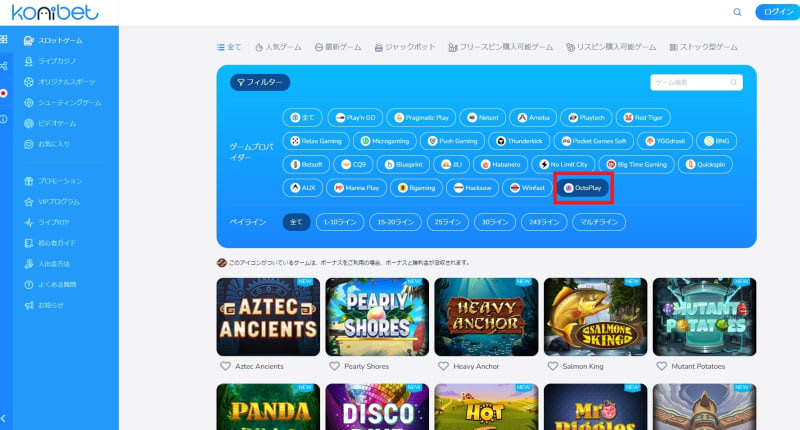
Task: Toggle the No Limit City provider filter
Action: pos(563,164)
